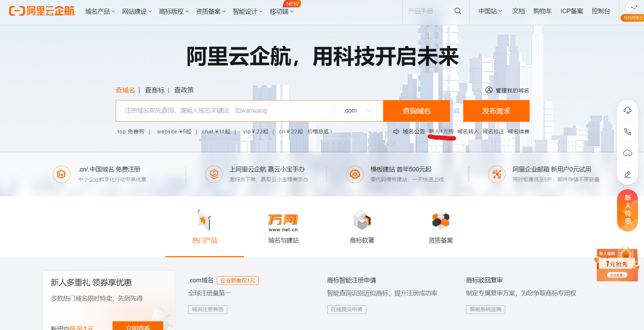644x330 pixels.
Task: Click the pencil feedback icon in sidebar
Action: point(628,174)
